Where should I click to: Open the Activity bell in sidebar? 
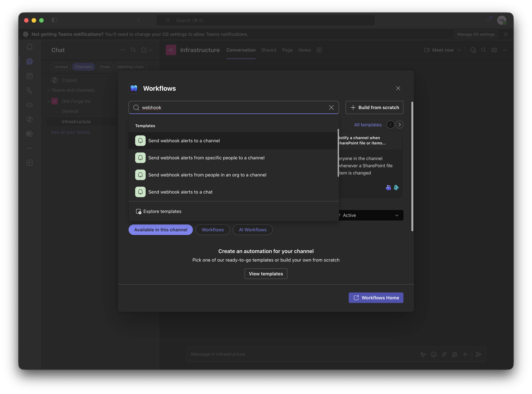(x=30, y=47)
